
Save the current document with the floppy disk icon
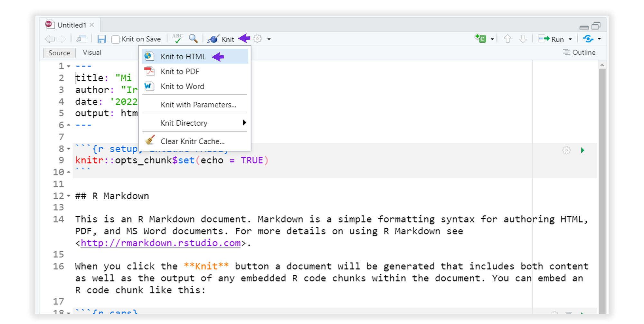[102, 39]
